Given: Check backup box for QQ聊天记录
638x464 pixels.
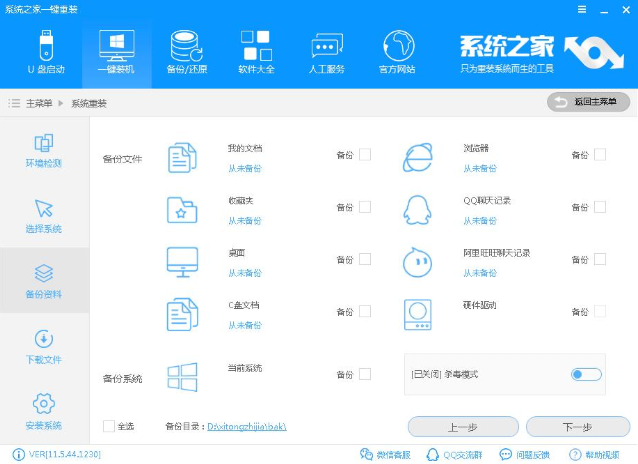Looking at the screenshot, I should click(600, 207).
